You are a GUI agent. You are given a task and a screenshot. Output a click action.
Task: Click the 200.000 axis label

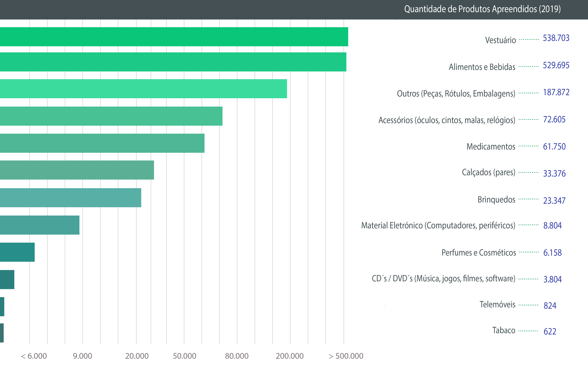click(290, 356)
